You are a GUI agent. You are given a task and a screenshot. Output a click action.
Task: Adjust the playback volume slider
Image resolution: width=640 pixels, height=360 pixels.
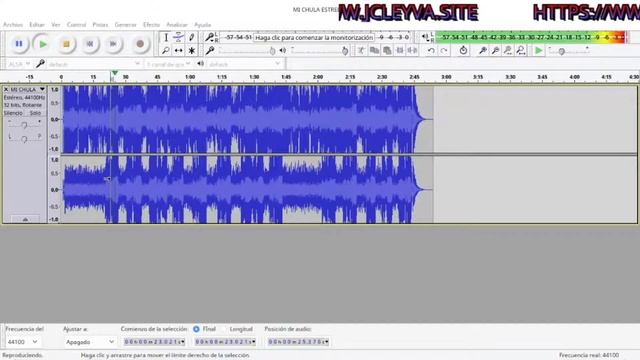pyautogui.click(x=319, y=51)
